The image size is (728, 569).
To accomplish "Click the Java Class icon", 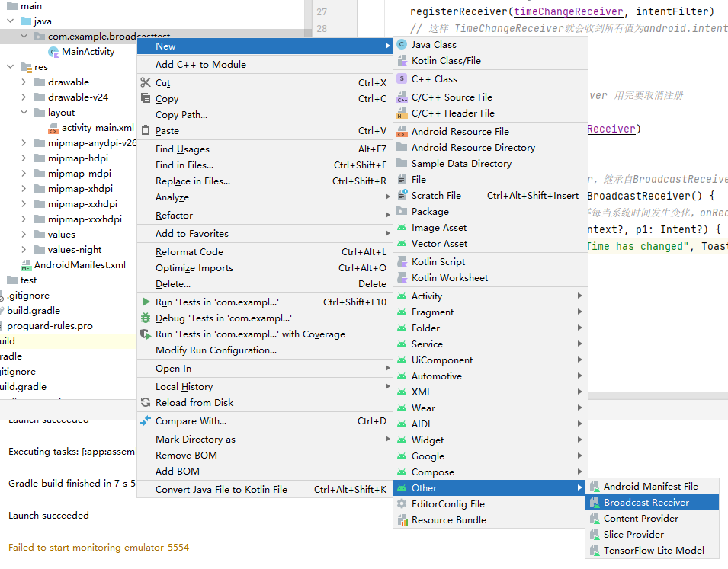I will click(x=402, y=44).
